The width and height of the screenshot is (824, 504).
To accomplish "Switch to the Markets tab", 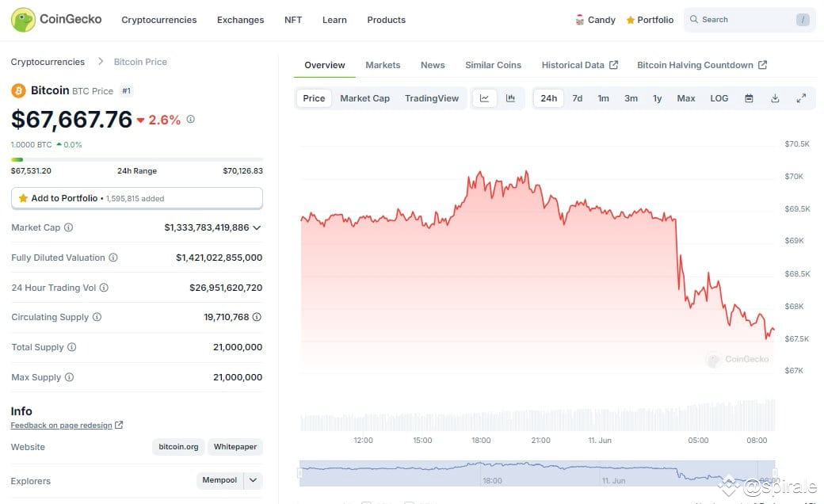I will click(x=383, y=65).
